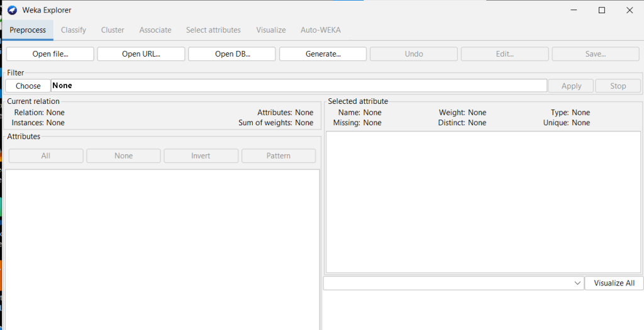This screenshot has width=644, height=330.
Task: Click the Weka bird logo icon
Action: point(11,10)
